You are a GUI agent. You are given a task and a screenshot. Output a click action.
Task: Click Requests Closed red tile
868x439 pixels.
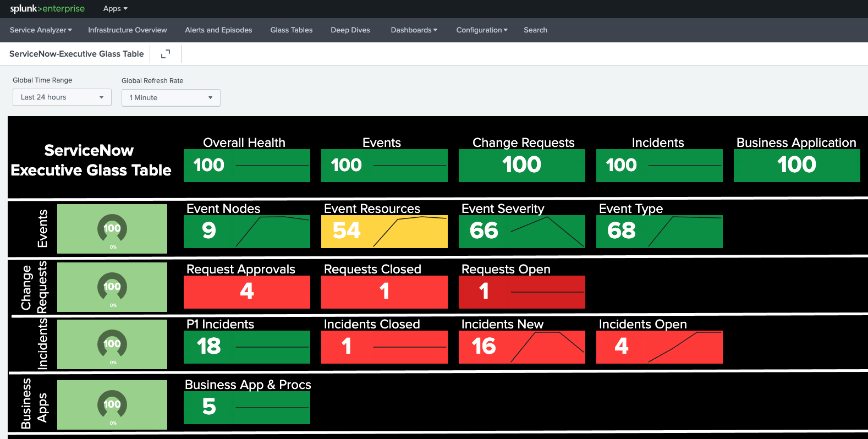click(x=384, y=292)
